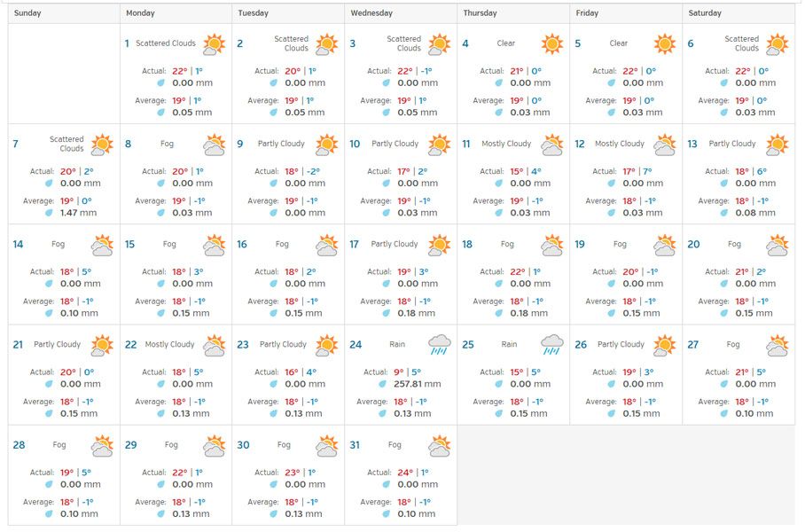
Task: Open day number 14 in the calendar
Action: 18,244
